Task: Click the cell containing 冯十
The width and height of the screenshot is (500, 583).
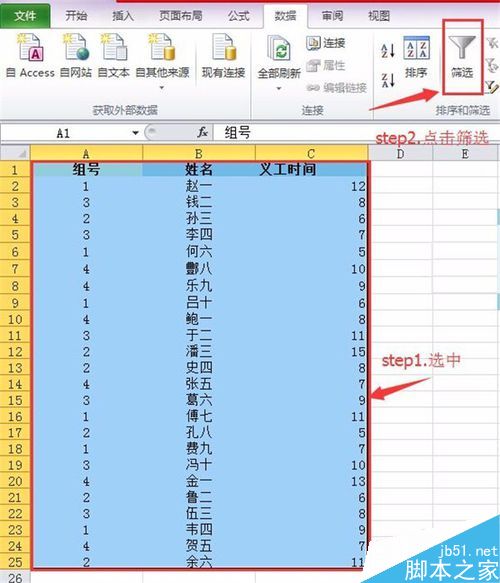Action: coord(199,465)
